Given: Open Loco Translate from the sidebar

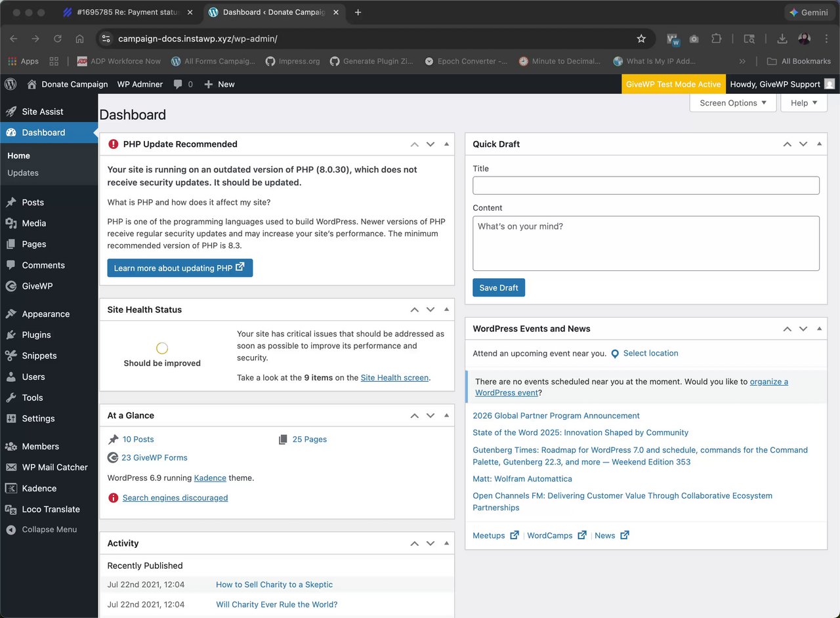Looking at the screenshot, I should [51, 509].
